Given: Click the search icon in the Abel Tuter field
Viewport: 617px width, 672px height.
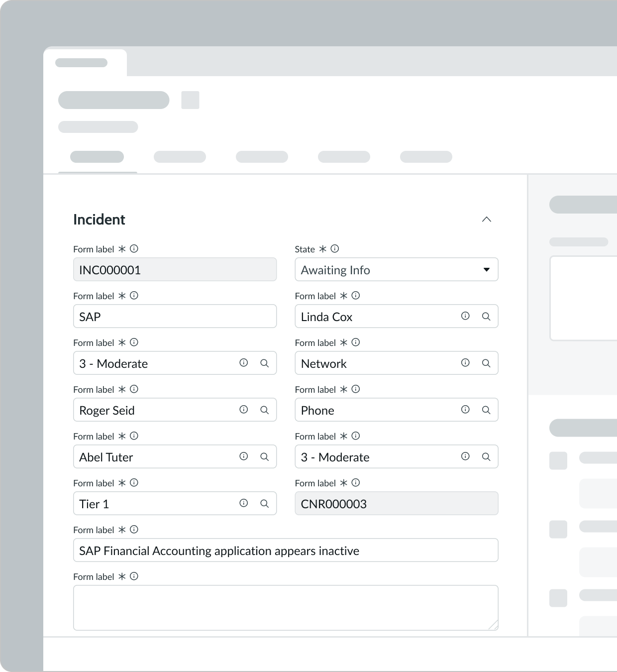Looking at the screenshot, I should 264,456.
